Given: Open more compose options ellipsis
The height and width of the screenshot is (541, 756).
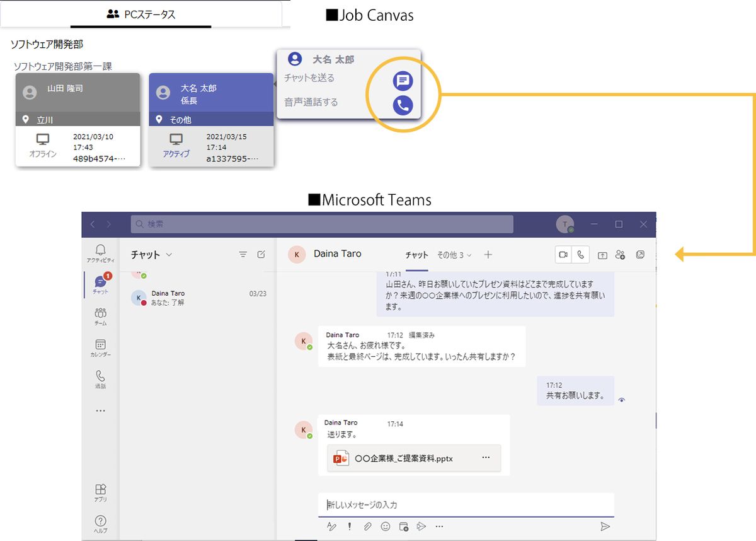Looking at the screenshot, I should tap(440, 526).
